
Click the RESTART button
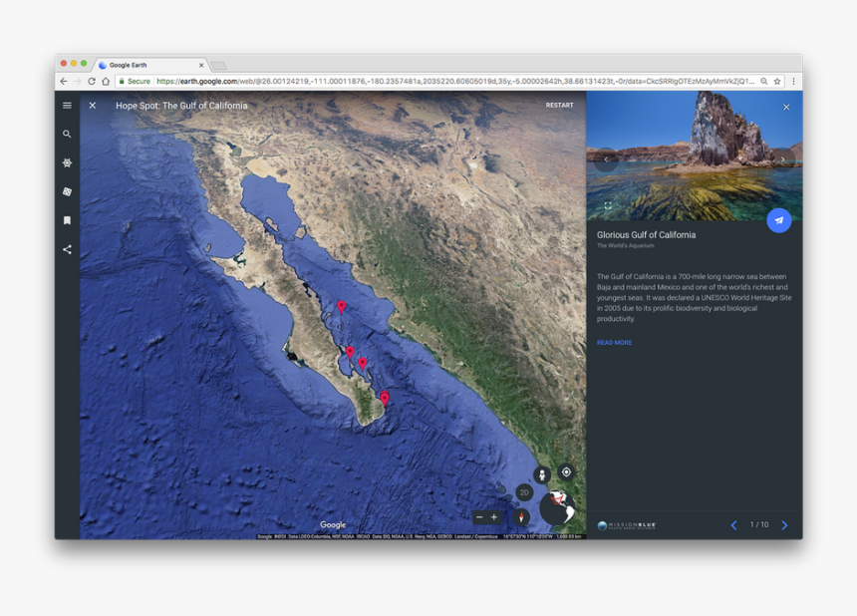pyautogui.click(x=559, y=105)
